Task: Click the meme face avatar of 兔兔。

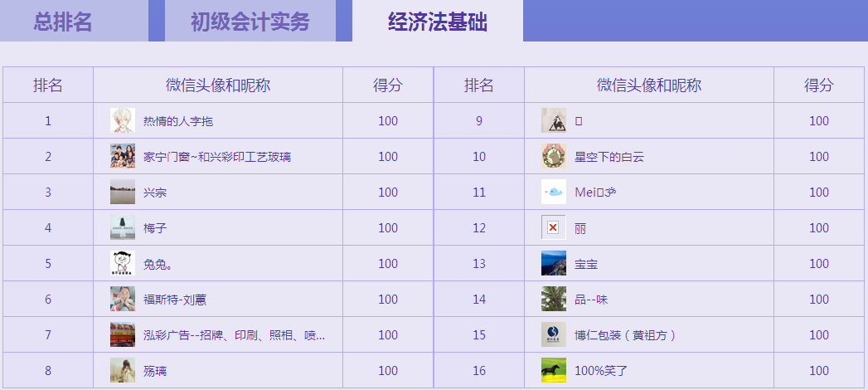Action: [x=123, y=263]
